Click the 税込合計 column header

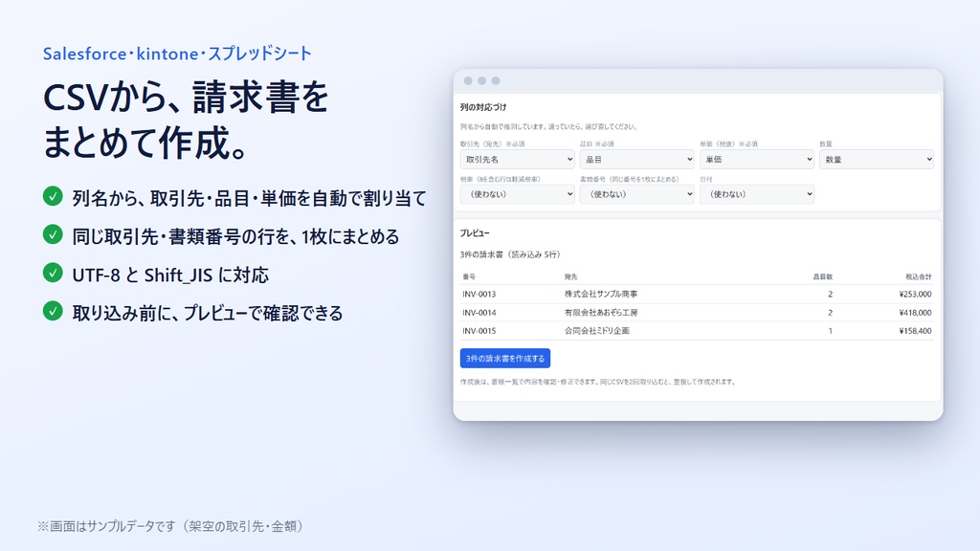[x=919, y=276]
